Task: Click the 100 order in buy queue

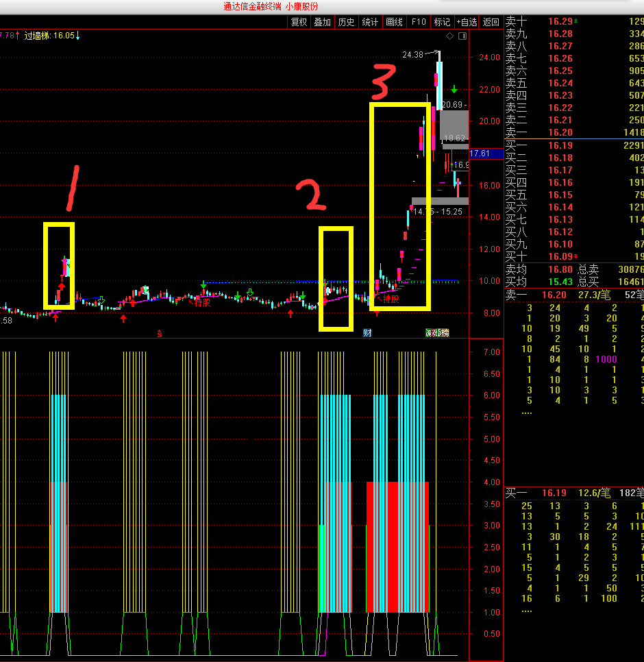Action: [x=609, y=598]
